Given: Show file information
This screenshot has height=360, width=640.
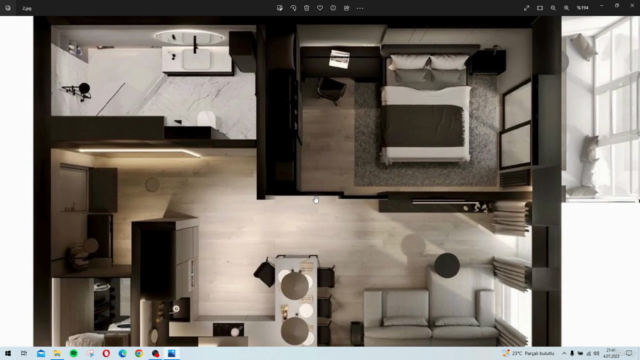Looking at the screenshot, I should pyautogui.click(x=333, y=8).
